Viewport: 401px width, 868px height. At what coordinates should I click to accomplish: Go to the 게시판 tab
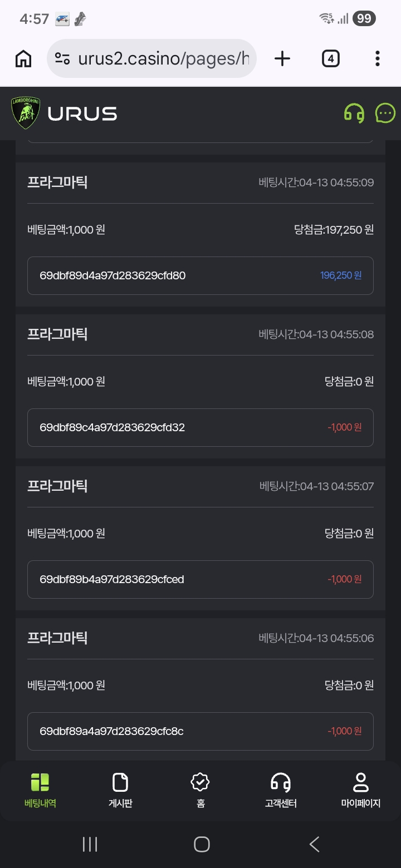(120, 790)
